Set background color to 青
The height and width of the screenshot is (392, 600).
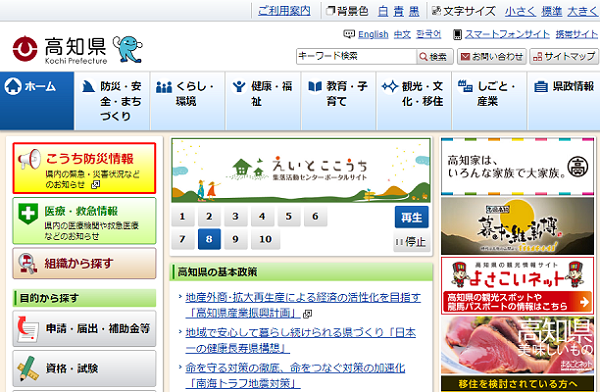click(398, 11)
